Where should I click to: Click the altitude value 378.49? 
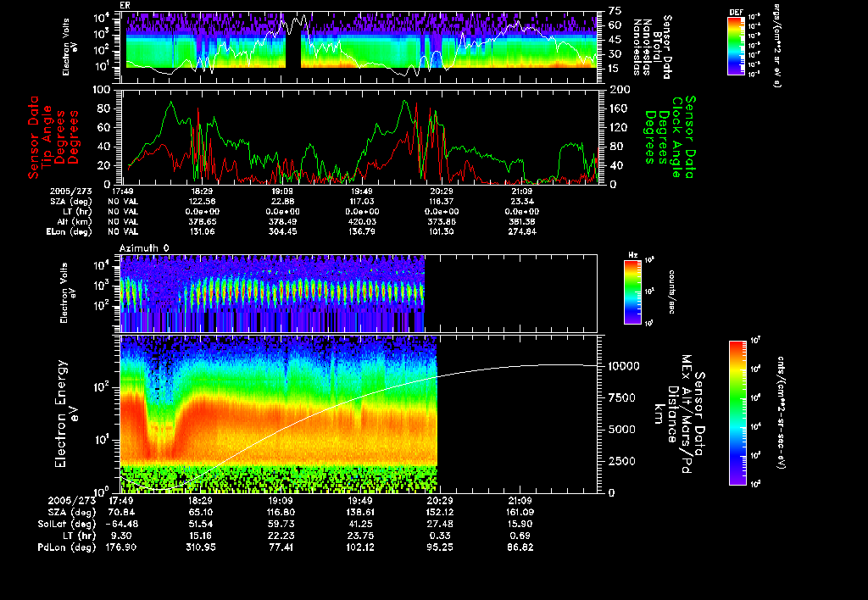coord(282,221)
